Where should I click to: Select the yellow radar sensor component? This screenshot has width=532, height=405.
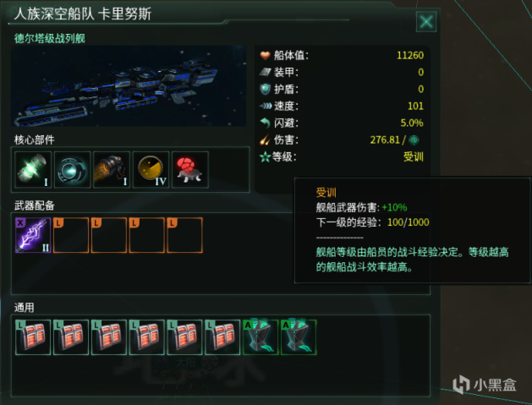151,170
